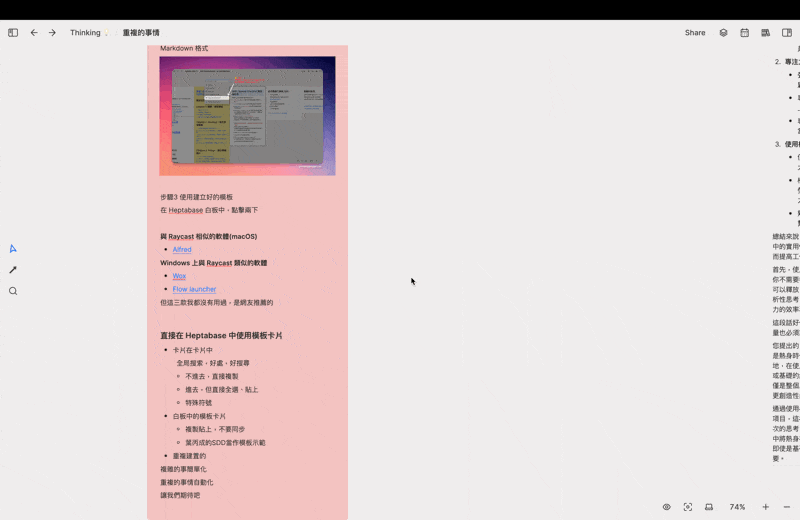Open the Wox link
Screen dimensions: 800x520
pyautogui.click(x=179, y=276)
